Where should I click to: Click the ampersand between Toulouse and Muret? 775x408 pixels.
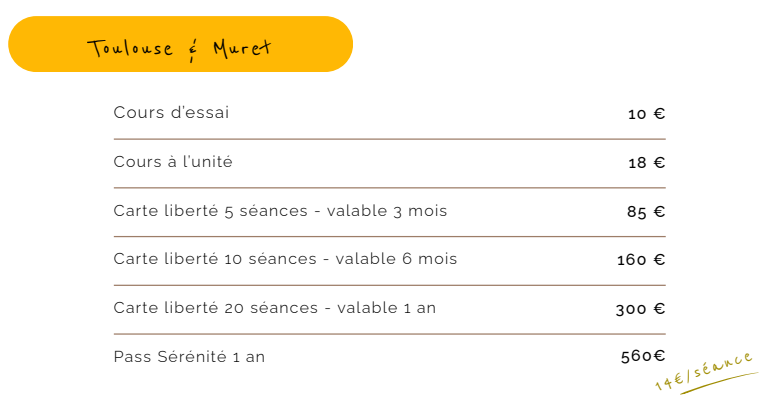point(193,51)
